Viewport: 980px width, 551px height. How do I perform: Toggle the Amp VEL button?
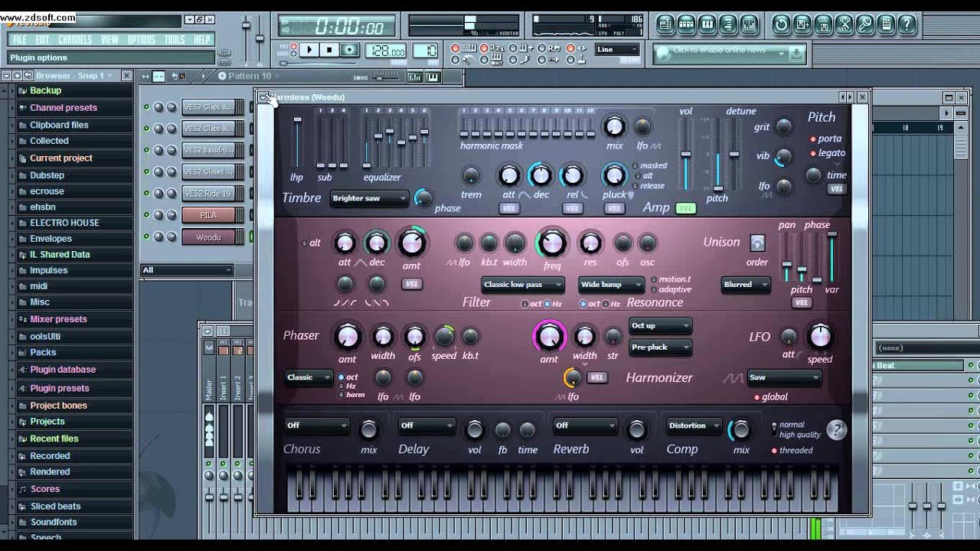(x=686, y=208)
